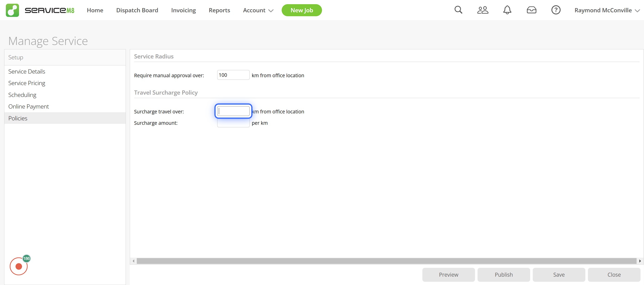Go to the Home menu

pyautogui.click(x=95, y=10)
